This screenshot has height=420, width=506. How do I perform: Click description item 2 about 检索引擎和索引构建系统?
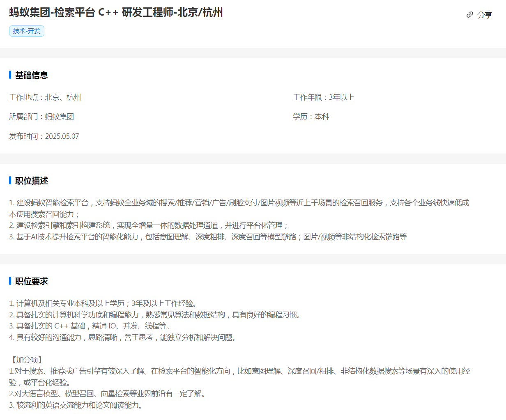click(149, 225)
